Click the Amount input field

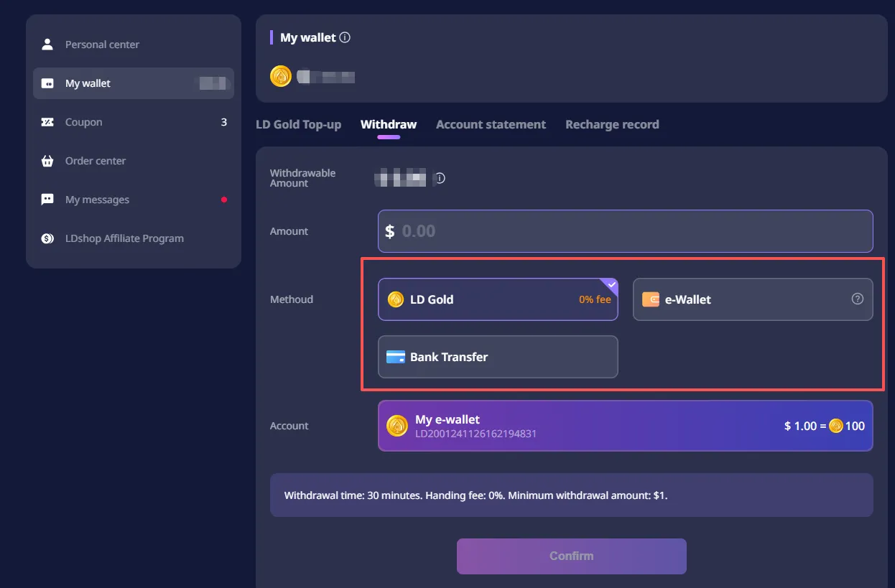[625, 231]
